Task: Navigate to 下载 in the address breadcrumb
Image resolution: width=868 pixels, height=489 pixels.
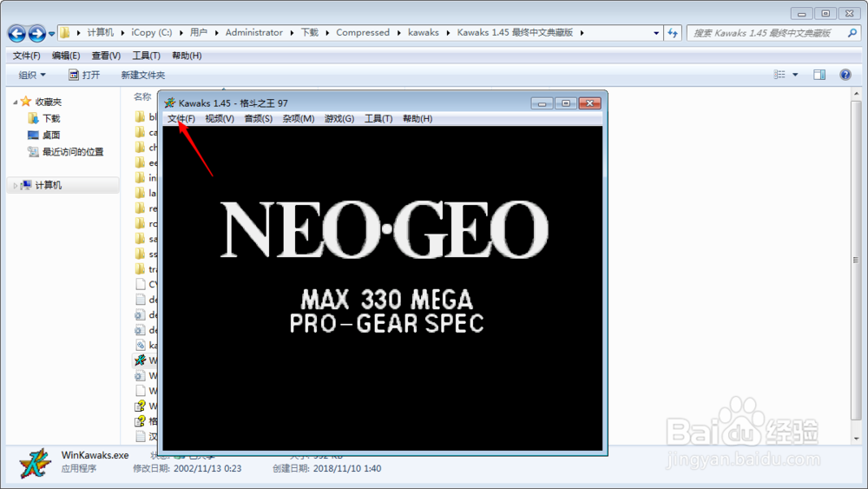Action: point(310,33)
